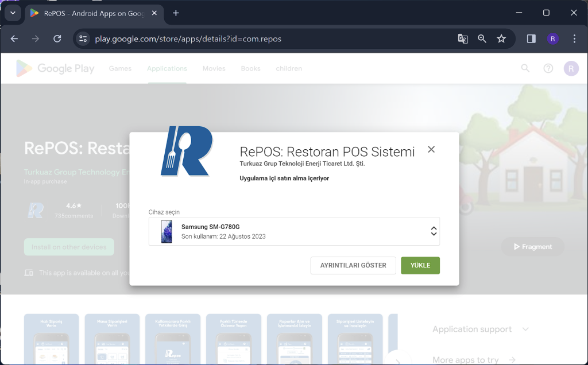Click the small RePOS app icon
The image size is (588, 365).
tap(36, 210)
